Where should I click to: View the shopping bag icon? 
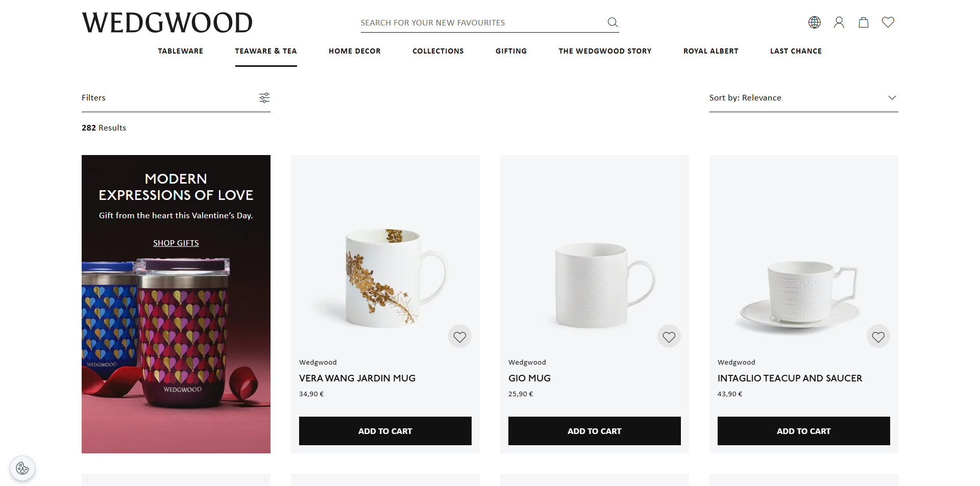(863, 22)
